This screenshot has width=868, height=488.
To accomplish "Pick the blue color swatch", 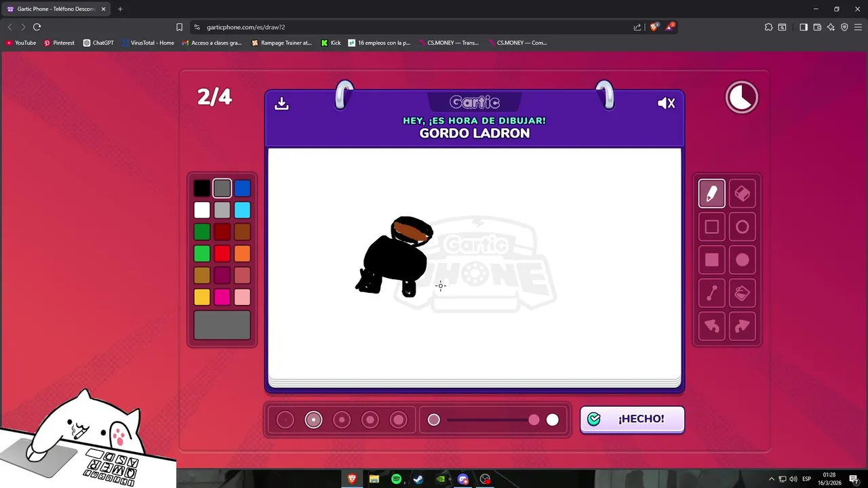I will 242,188.
